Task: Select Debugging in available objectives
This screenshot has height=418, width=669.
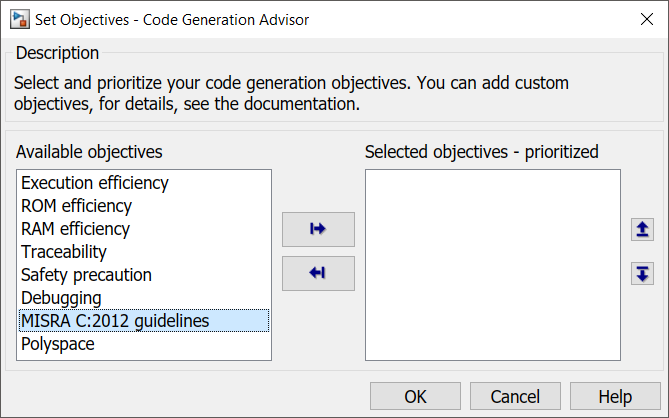Action: pos(61,298)
